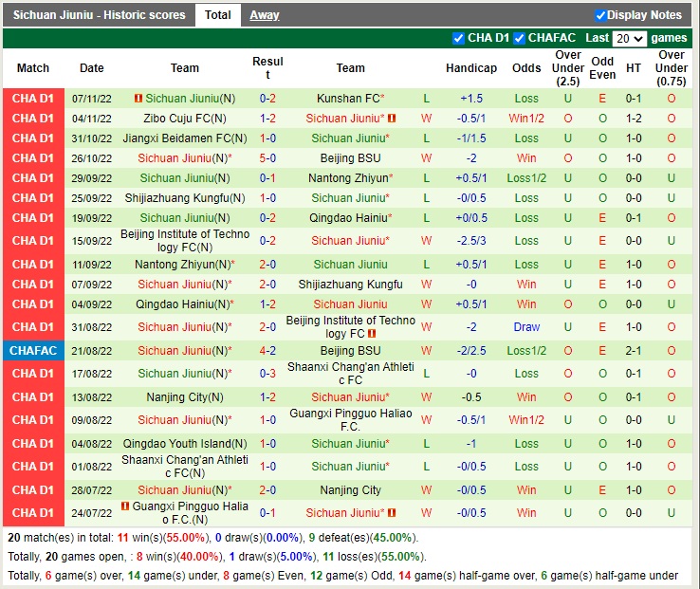Image resolution: width=700 pixels, height=589 pixels.
Task: Click red card icon in 31/08/22 row
Action: (372, 334)
